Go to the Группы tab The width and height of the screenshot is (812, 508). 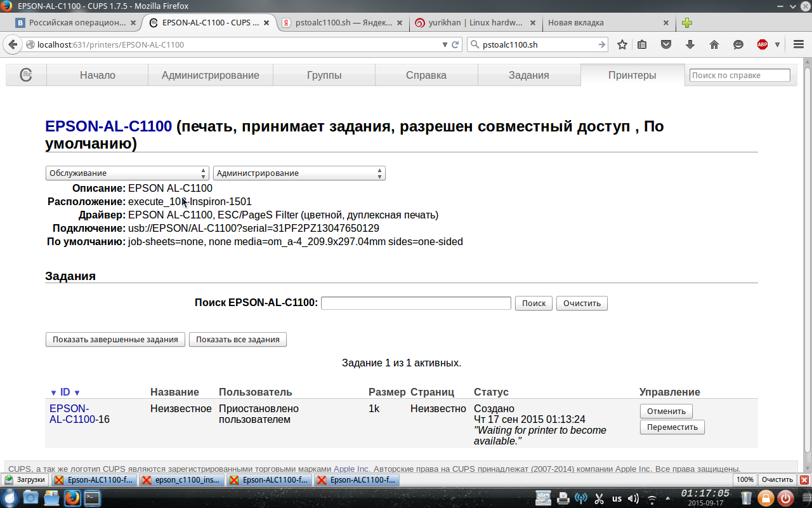pyautogui.click(x=324, y=75)
